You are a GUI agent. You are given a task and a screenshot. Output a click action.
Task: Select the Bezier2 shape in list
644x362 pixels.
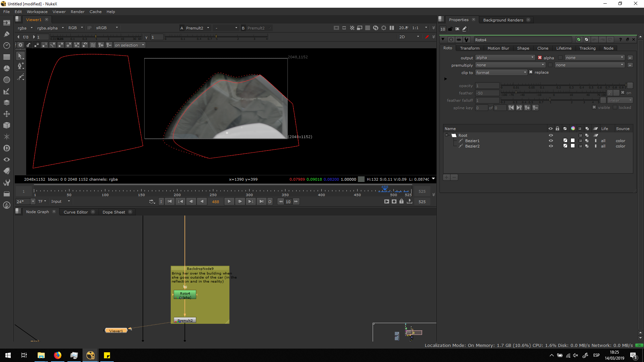[x=472, y=146]
